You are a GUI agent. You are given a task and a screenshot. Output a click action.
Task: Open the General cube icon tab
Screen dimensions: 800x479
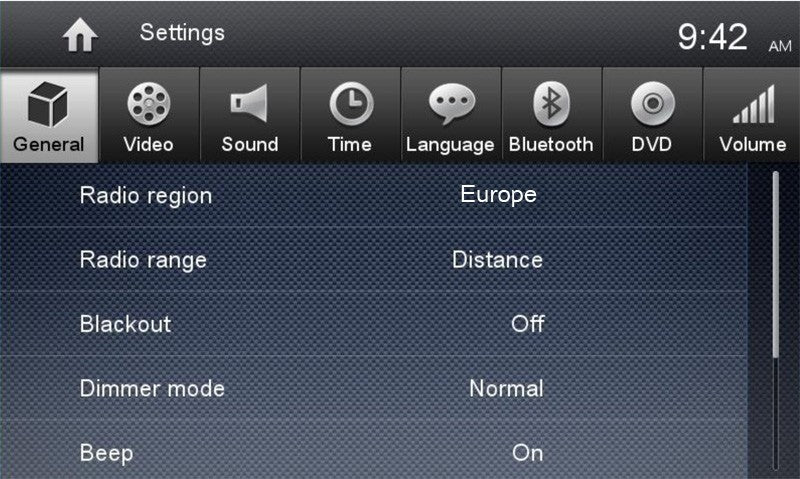pos(49,106)
